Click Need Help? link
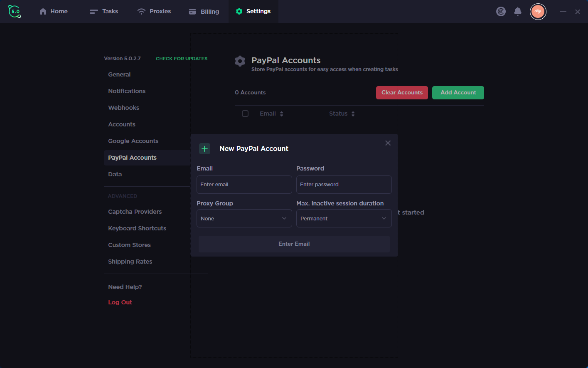 click(x=125, y=287)
